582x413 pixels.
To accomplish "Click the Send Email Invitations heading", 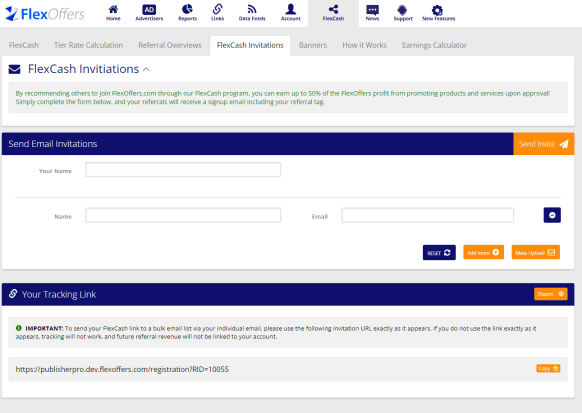I will [x=53, y=144].
